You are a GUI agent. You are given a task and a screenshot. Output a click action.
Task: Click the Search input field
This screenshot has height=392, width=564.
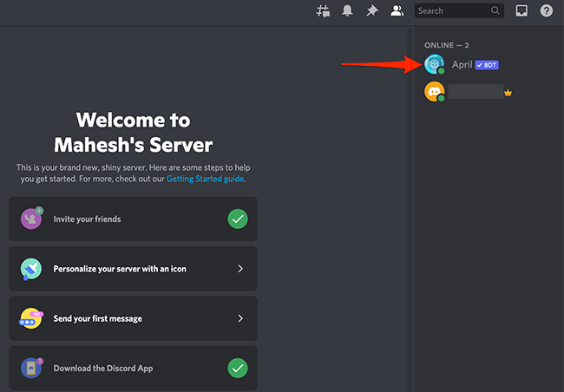pos(453,10)
